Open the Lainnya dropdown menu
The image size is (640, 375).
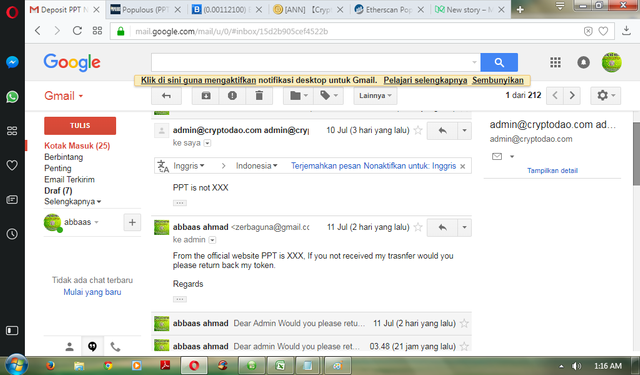[375, 96]
